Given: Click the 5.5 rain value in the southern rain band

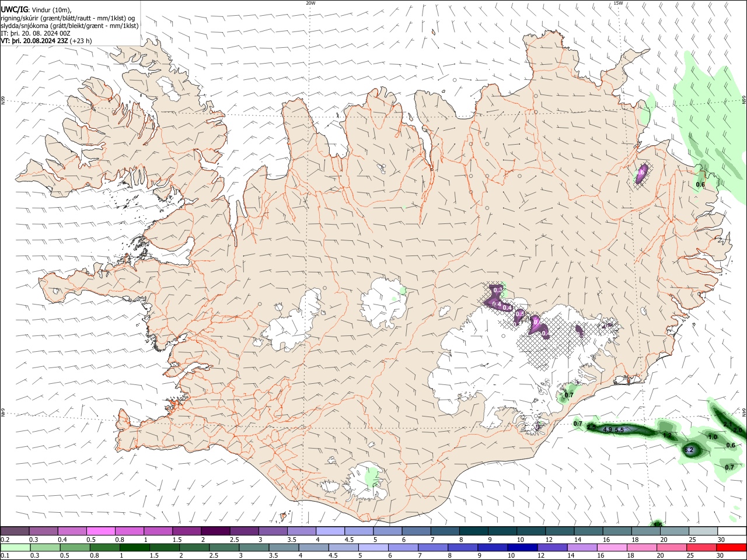Looking at the screenshot, I should (619, 430).
